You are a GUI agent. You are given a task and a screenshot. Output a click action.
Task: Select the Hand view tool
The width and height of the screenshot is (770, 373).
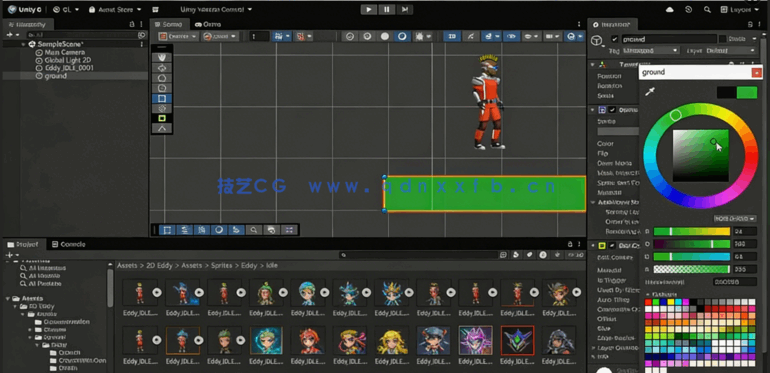(x=162, y=57)
